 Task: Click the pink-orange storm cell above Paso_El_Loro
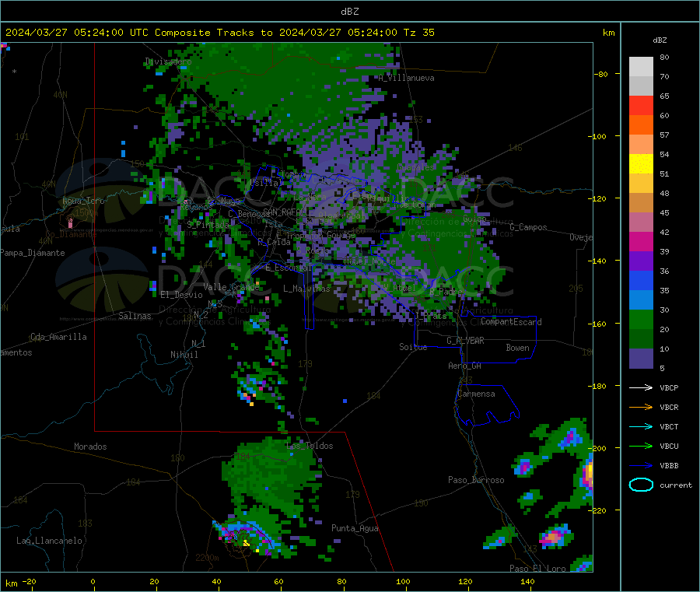[x=554, y=537]
